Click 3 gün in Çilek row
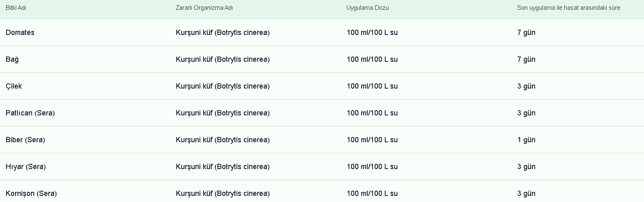The height and width of the screenshot is (202, 644). pyautogui.click(x=526, y=86)
